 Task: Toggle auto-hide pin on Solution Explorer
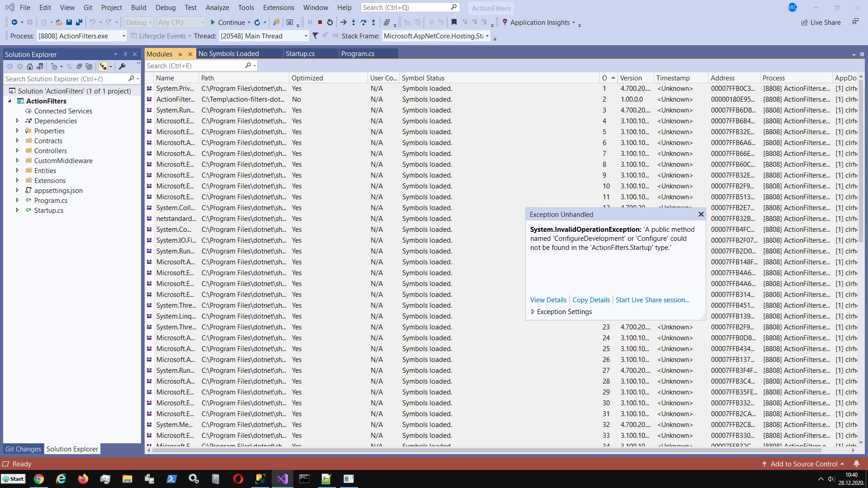[x=125, y=54]
